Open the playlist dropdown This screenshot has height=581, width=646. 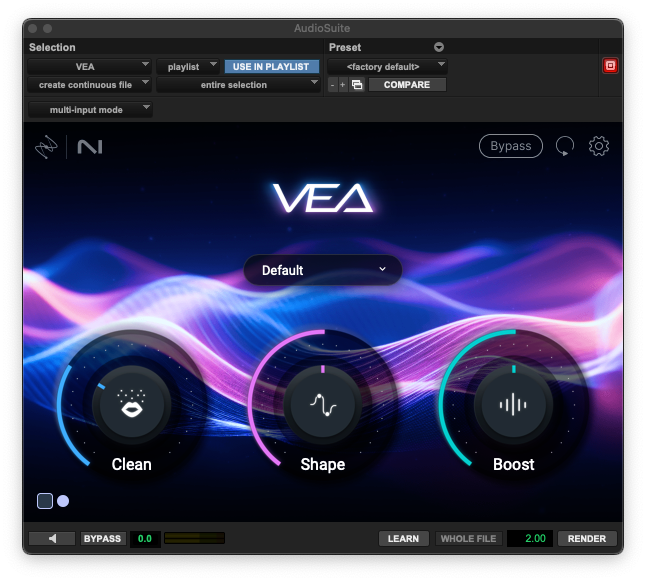[x=188, y=66]
